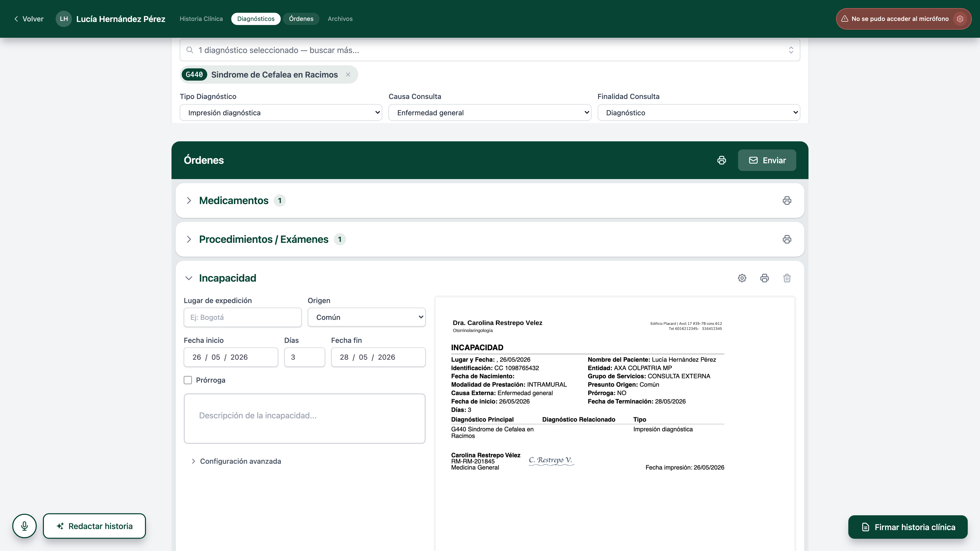Image resolution: width=980 pixels, height=551 pixels.
Task: Open the Tipo Diagnóstico dropdown
Action: 281,112
